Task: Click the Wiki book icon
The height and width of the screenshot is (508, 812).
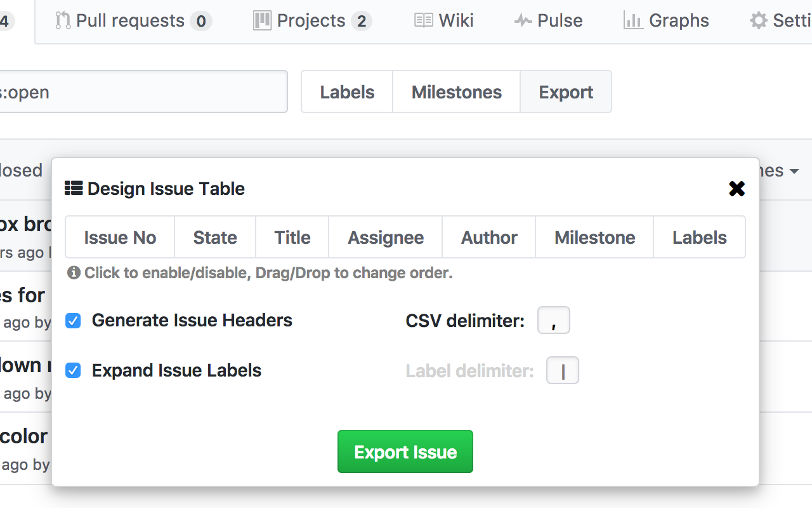Action: [x=424, y=21]
